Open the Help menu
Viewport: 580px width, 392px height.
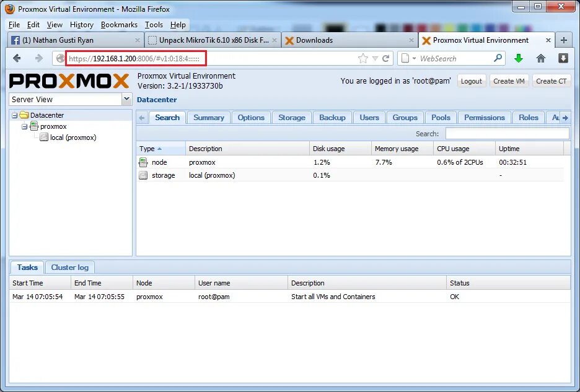tap(178, 25)
